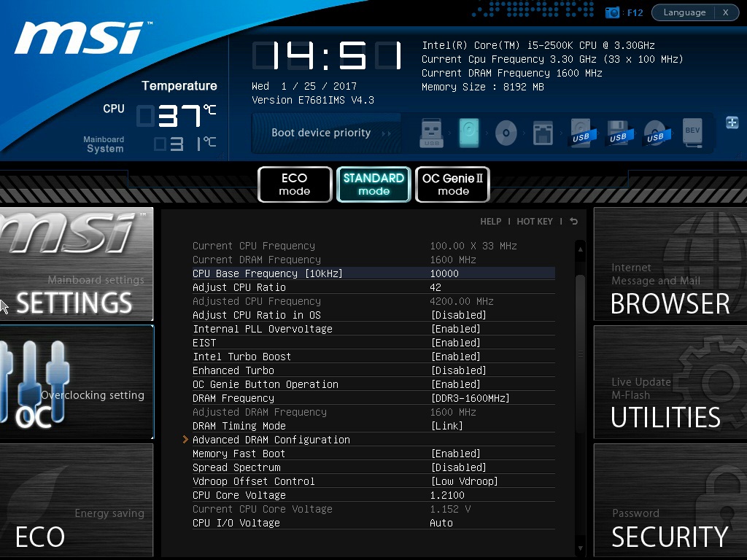Select the CPU Base Frequency [10kHz] row label

(x=267, y=273)
